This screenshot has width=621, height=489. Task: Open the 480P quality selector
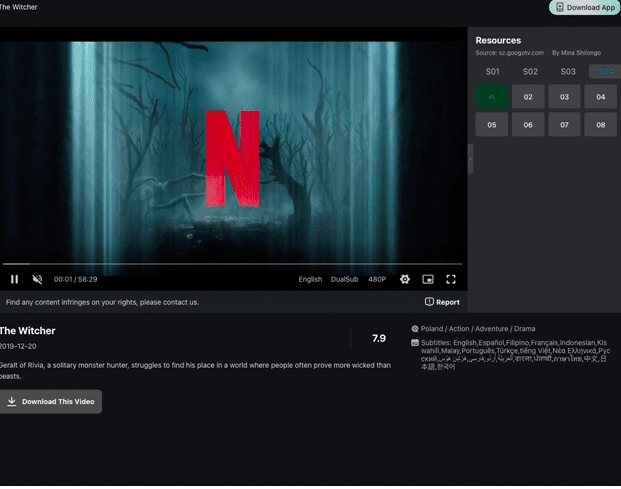(377, 280)
